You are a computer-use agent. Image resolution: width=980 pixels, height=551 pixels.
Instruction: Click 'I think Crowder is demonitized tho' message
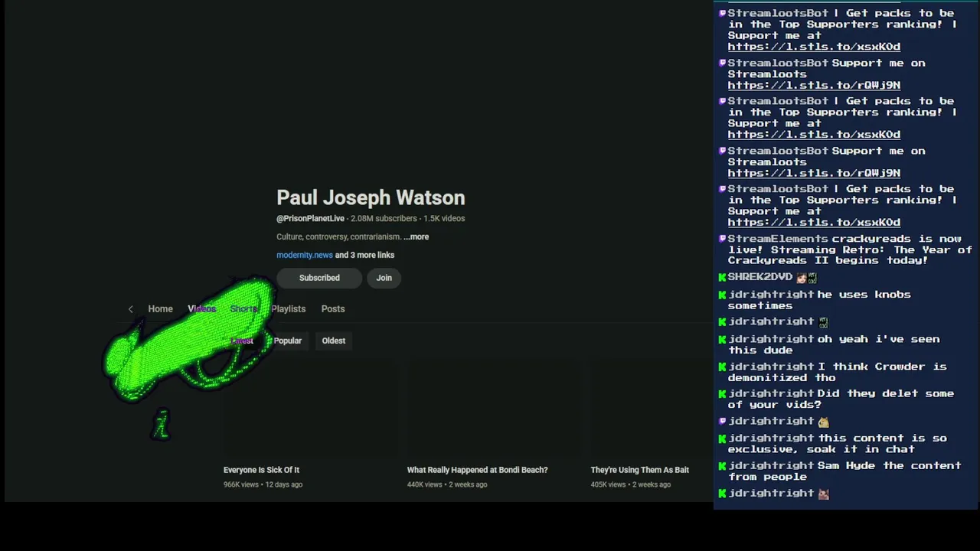[838, 372]
